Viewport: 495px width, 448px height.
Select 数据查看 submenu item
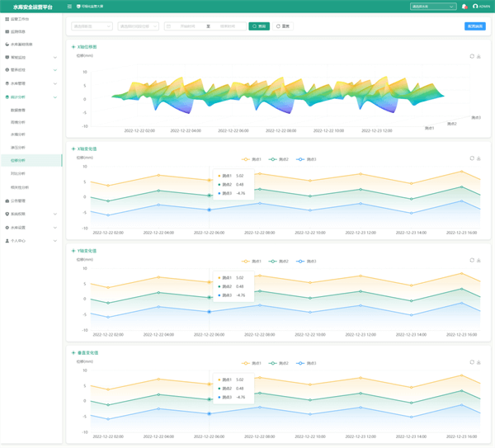18,111
